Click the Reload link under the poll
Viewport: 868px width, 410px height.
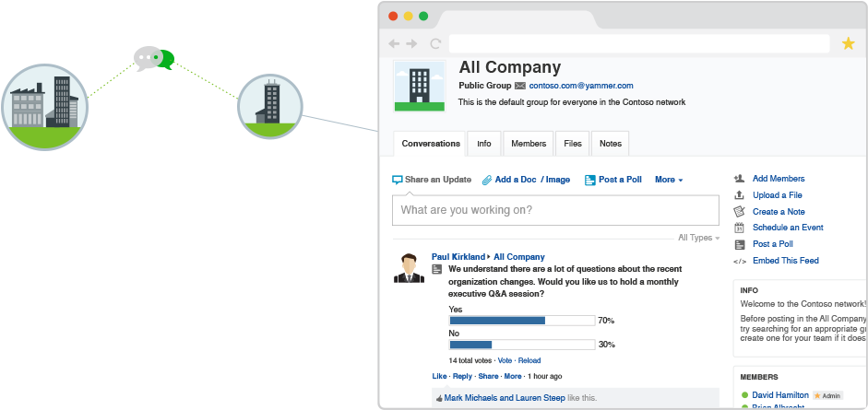click(x=529, y=360)
